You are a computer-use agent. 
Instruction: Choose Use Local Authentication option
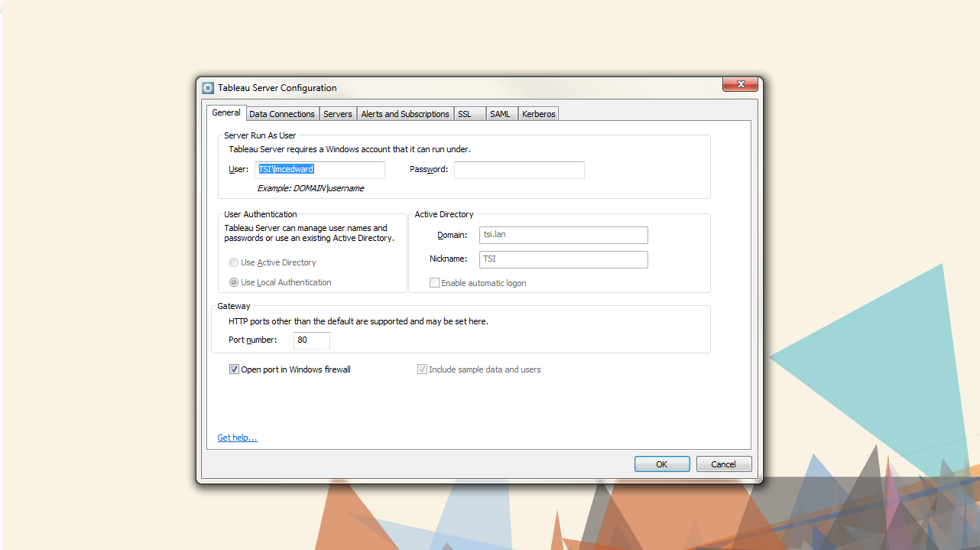point(234,282)
